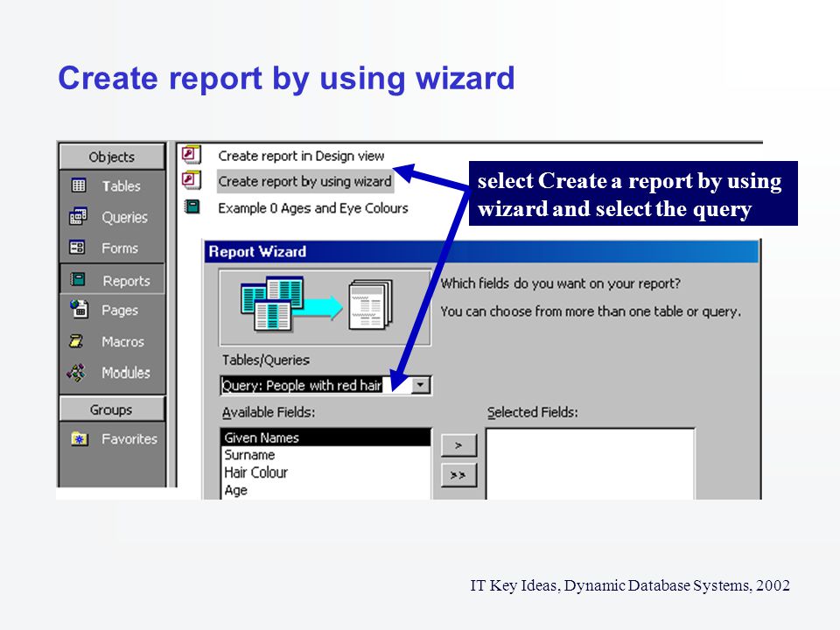
Task: Go to the Macros category
Action: (x=122, y=341)
